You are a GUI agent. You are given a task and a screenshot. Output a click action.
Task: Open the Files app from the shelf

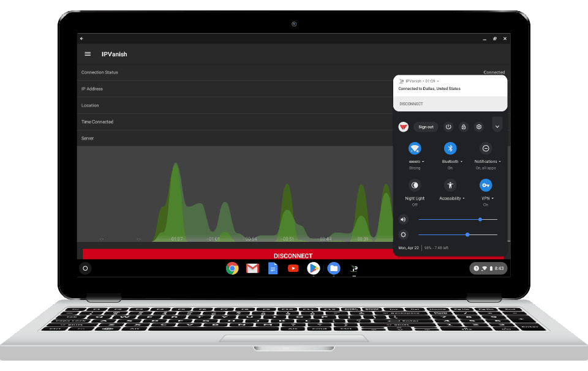point(333,268)
